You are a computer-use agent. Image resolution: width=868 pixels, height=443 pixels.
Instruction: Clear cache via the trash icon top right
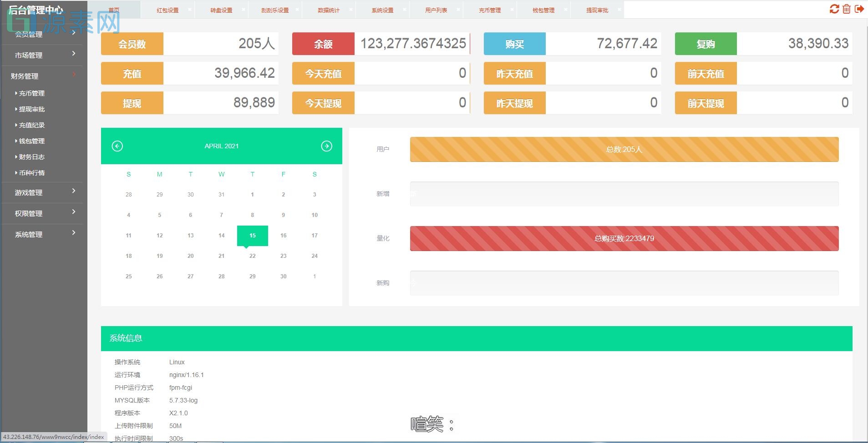click(846, 9)
